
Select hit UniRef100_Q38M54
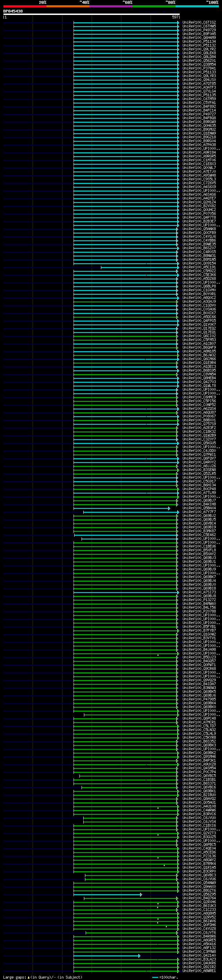[x=199, y=65]
